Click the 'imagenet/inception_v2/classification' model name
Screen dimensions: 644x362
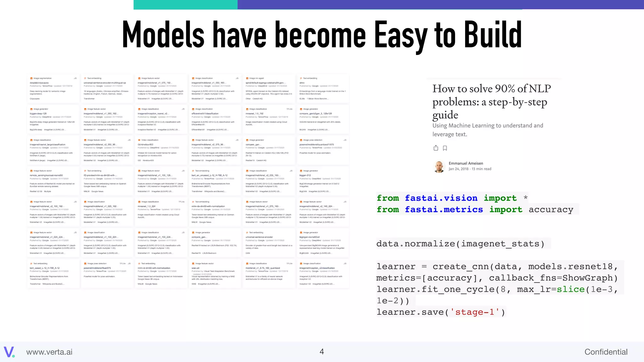(x=317, y=268)
